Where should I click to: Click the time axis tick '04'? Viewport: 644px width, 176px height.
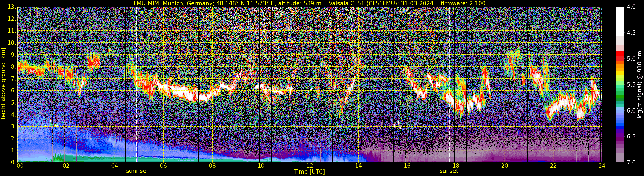(x=114, y=166)
